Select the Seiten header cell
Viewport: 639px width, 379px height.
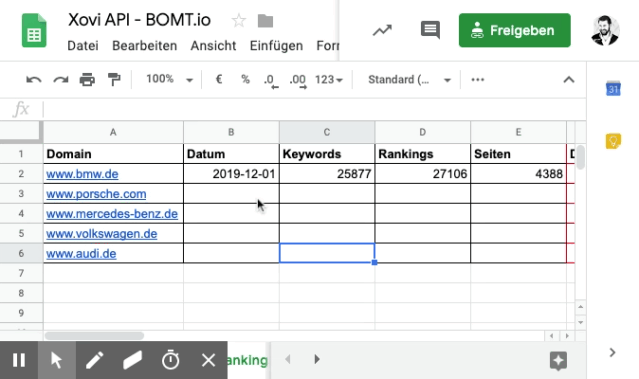[518, 154]
